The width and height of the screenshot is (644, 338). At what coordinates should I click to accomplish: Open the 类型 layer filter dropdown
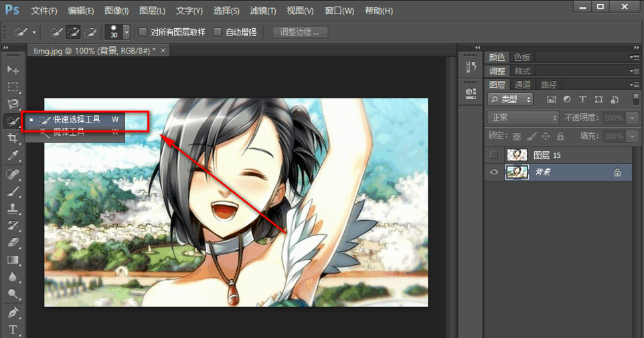pyautogui.click(x=510, y=99)
